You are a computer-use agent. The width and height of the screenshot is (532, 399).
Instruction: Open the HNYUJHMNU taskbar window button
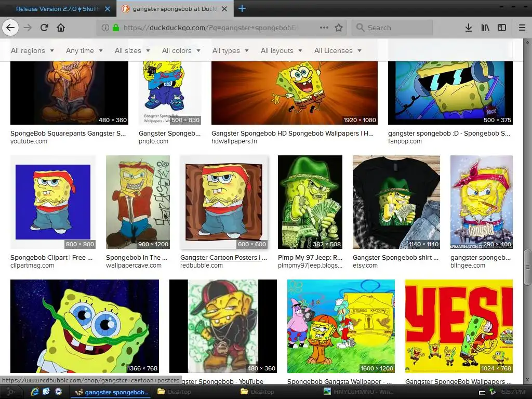click(358, 392)
